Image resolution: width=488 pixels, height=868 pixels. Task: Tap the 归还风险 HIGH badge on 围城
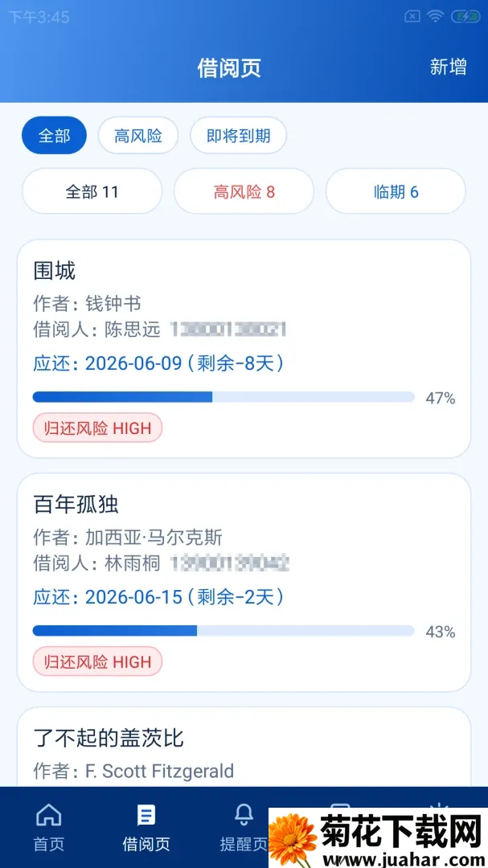[97, 428]
